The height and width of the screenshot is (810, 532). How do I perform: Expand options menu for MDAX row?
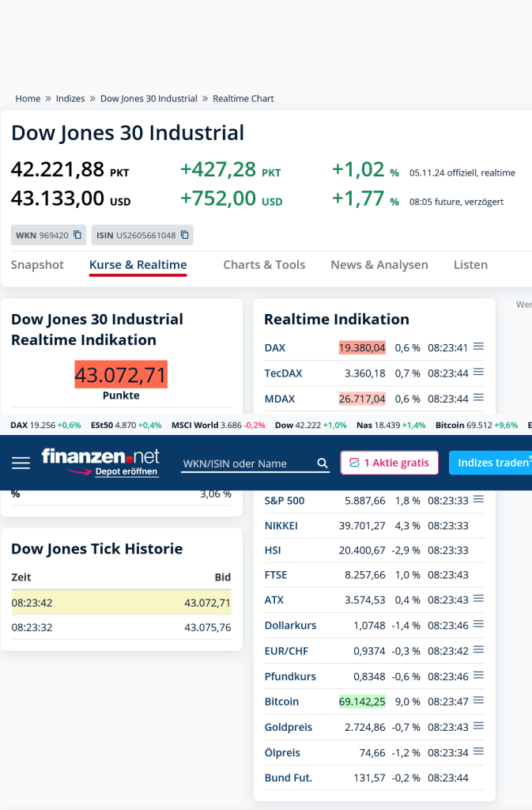pyautogui.click(x=478, y=397)
